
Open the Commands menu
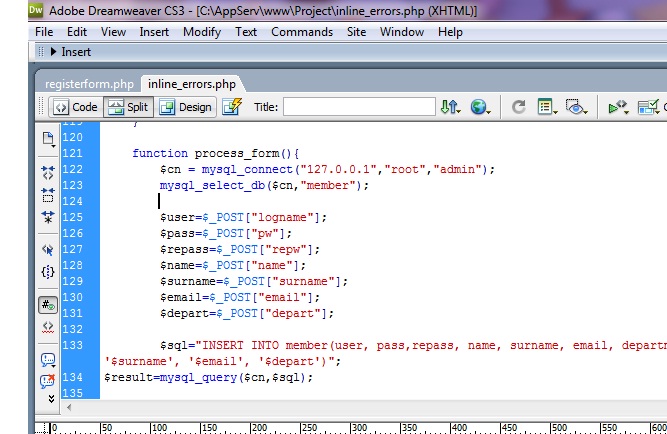click(x=302, y=32)
